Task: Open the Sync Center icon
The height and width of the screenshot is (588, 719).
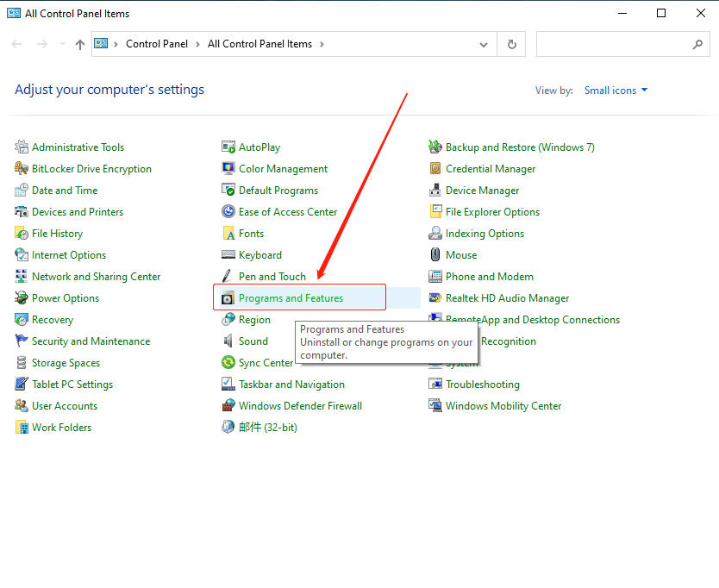Action: [x=228, y=362]
